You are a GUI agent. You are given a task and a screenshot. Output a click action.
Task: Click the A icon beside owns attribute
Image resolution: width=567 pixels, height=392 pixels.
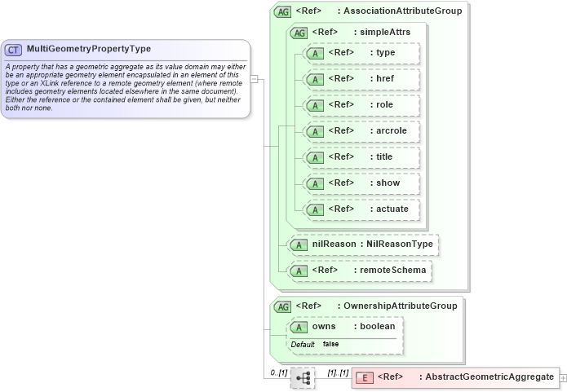click(299, 328)
